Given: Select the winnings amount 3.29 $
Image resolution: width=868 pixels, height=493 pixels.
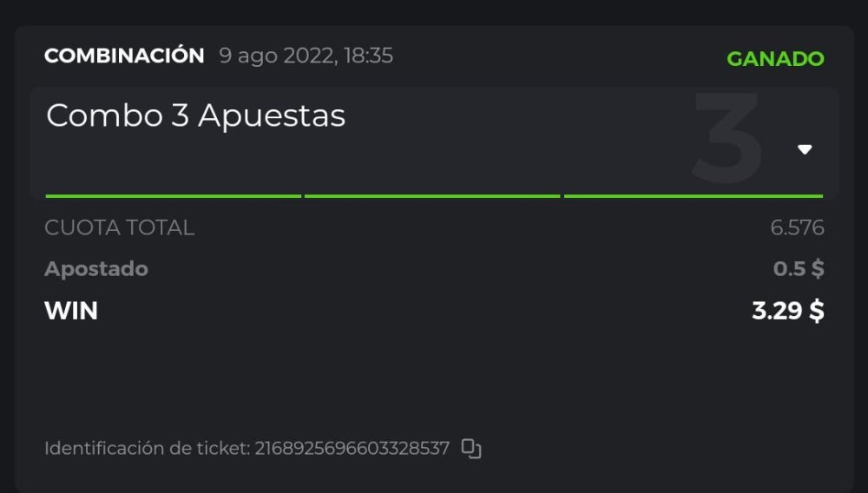Looking at the screenshot, I should tap(788, 311).
